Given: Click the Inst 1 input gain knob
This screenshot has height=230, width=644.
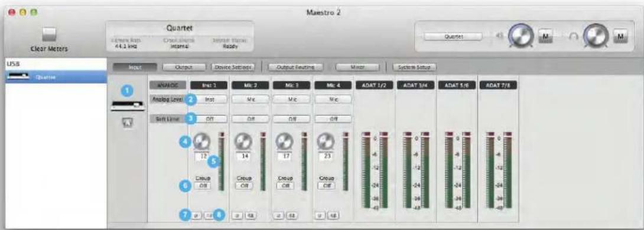Looking at the screenshot, I should pyautogui.click(x=201, y=142).
